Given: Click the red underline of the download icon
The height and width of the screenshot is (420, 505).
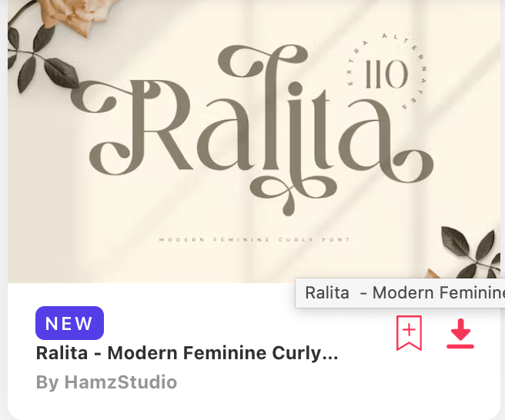Looking at the screenshot, I should click(460, 346).
